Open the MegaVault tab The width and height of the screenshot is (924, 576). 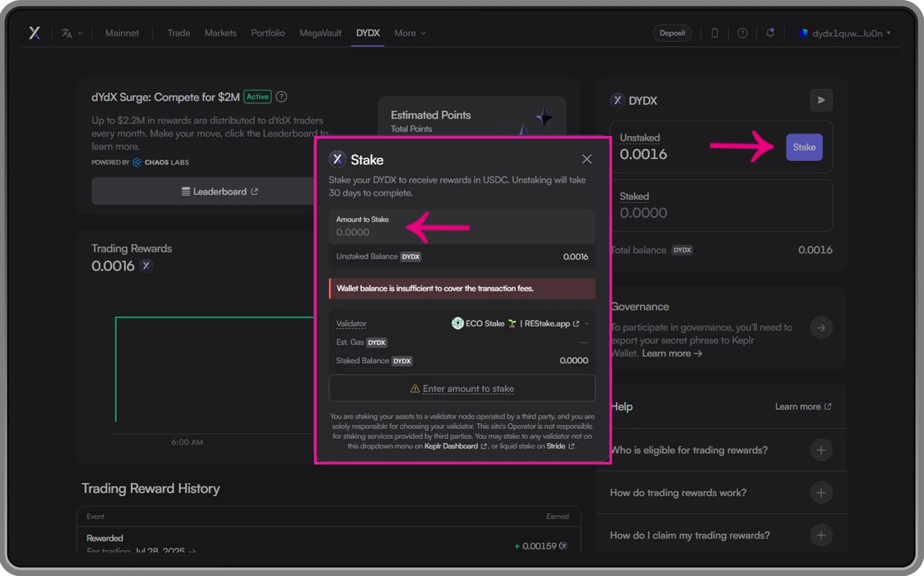point(320,33)
